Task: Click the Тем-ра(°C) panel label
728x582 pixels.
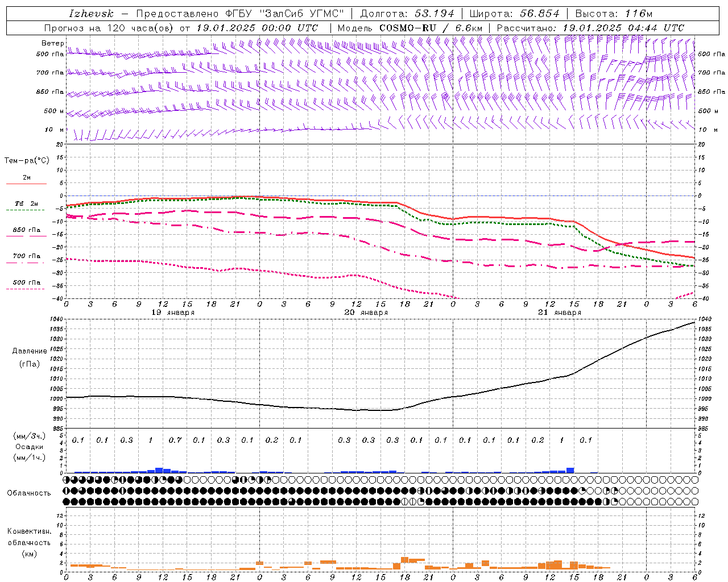Action: tap(27, 161)
